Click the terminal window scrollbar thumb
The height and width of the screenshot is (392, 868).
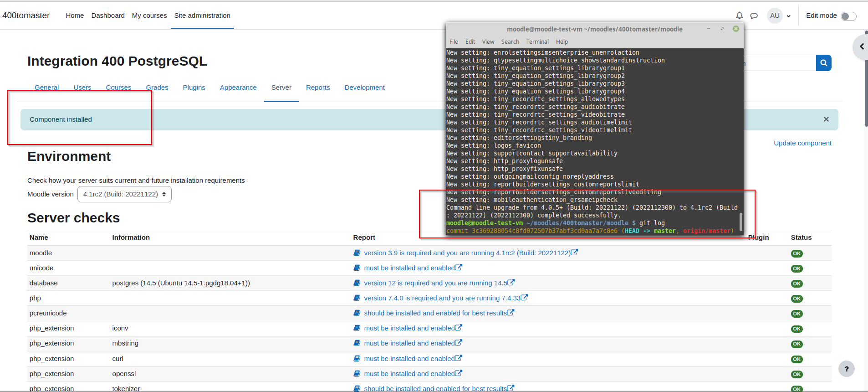tap(741, 222)
